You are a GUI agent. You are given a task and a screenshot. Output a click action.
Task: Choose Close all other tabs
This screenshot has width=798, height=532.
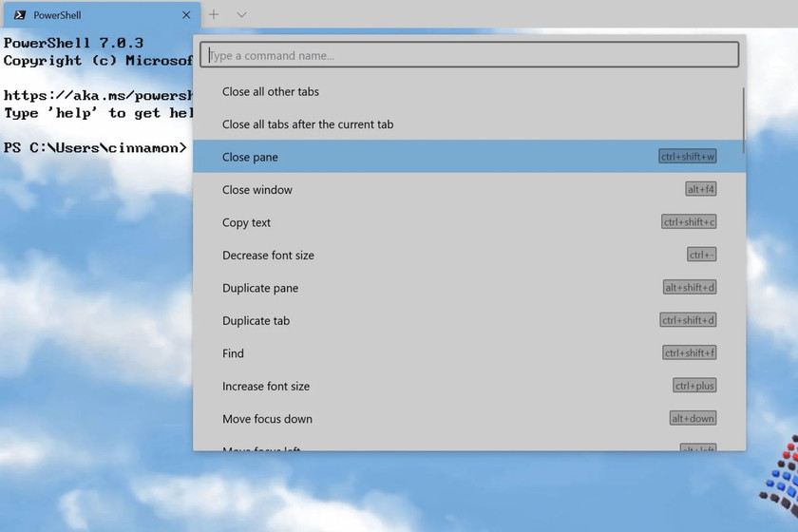tap(469, 91)
